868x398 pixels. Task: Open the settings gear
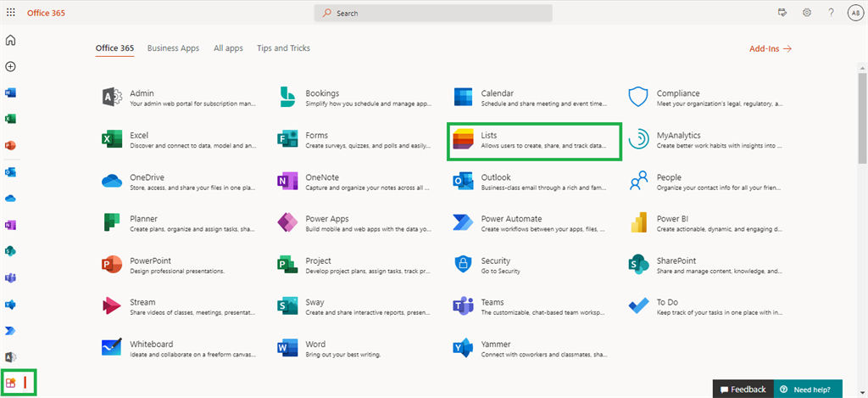coord(807,13)
